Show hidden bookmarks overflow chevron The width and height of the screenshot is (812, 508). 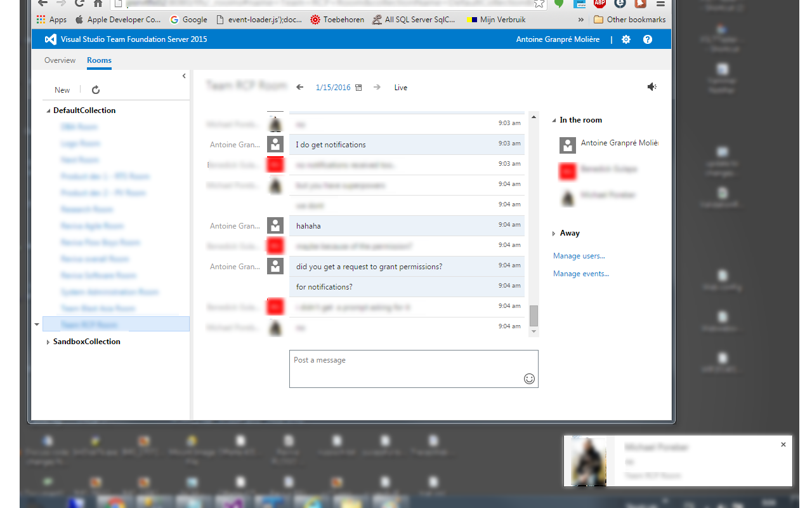click(580, 20)
